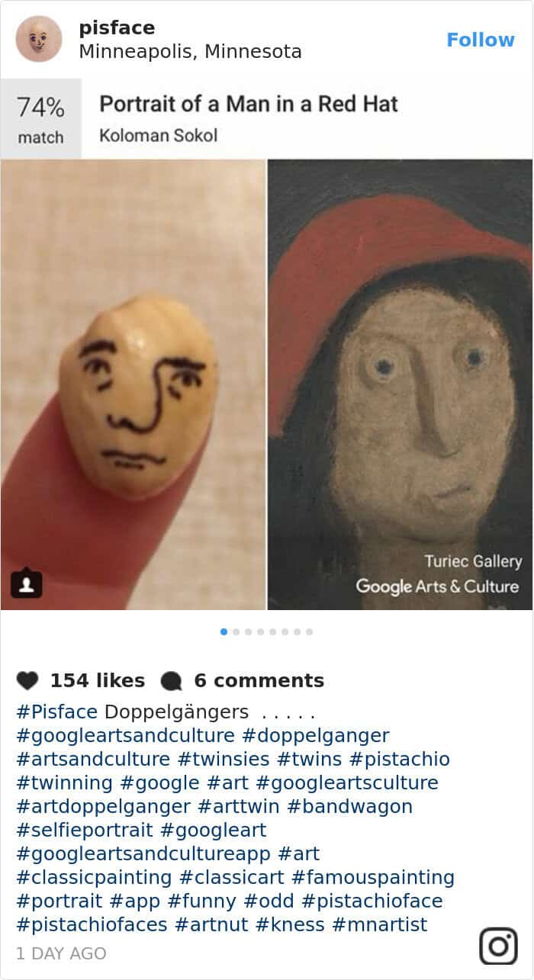Click the pisface profile avatar
The height and width of the screenshot is (980, 534).
point(38,39)
